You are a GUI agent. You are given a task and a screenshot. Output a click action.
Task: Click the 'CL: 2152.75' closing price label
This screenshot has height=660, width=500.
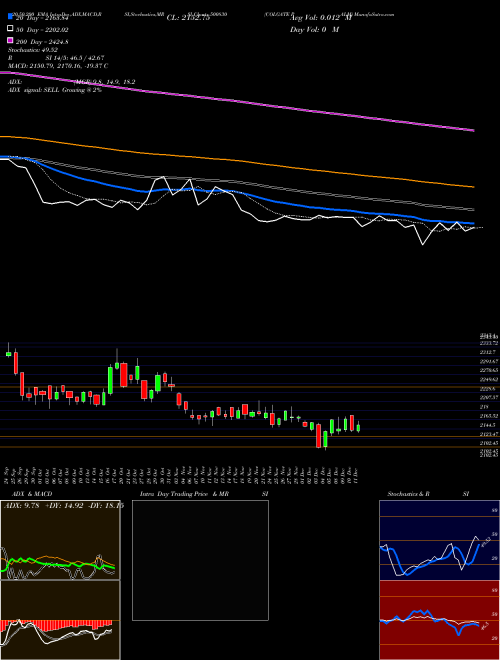click(x=188, y=18)
